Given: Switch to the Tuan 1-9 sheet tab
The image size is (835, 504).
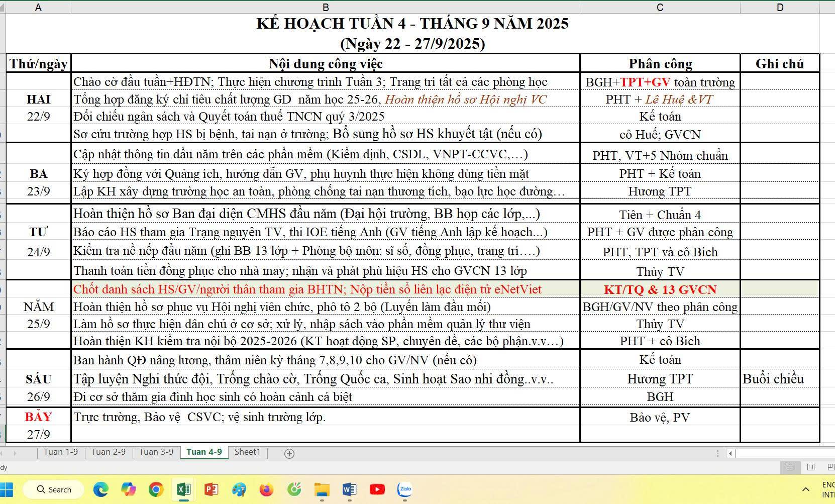Looking at the screenshot, I should coord(61,452).
